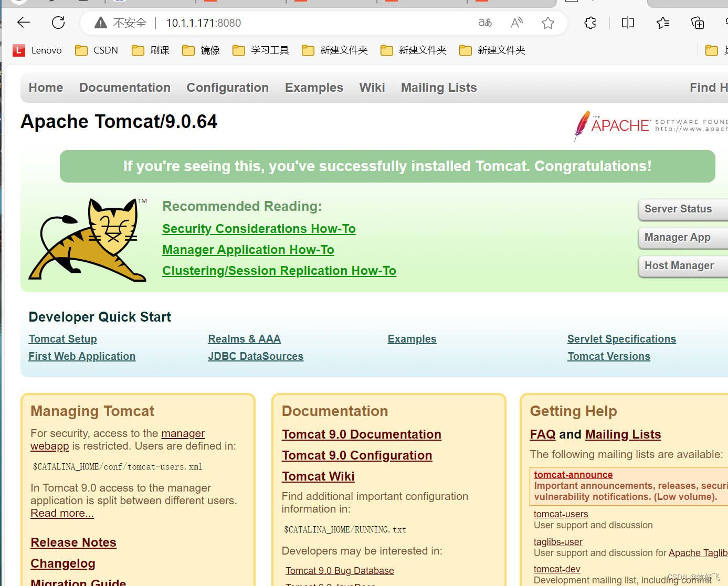Reload the page with the refresh icon
Screen dimensions: 728x586
coord(58,23)
